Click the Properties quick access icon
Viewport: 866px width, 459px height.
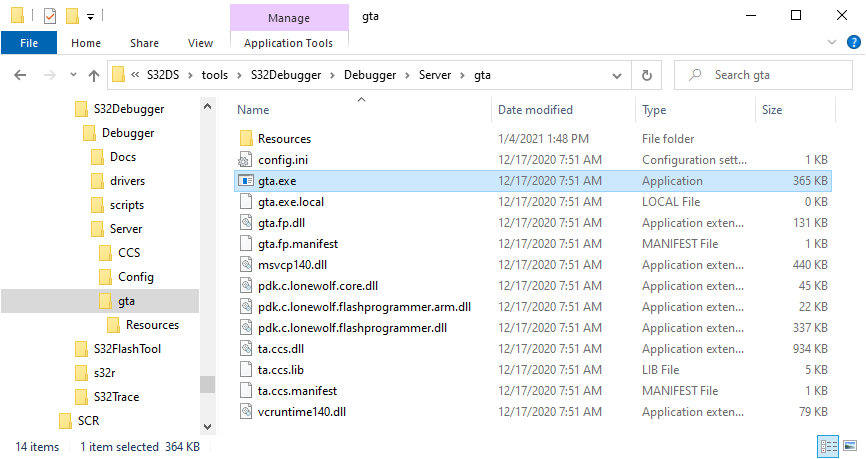50,16
